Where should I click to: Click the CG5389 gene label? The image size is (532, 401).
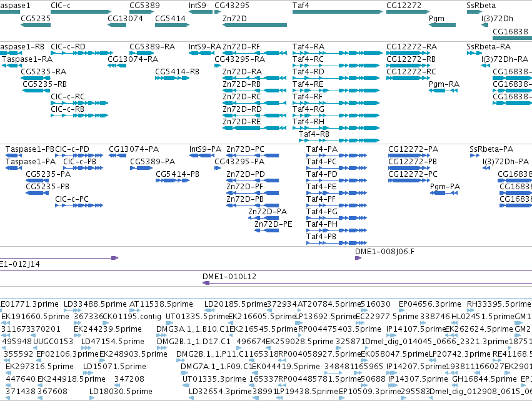tap(144, 6)
